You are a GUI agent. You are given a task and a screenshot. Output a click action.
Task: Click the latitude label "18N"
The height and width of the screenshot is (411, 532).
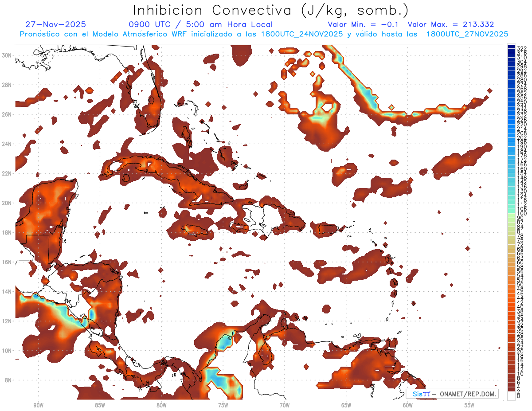[7, 232]
